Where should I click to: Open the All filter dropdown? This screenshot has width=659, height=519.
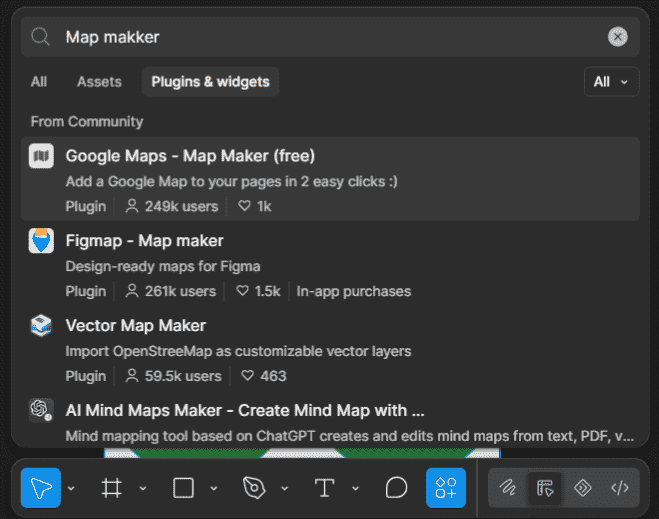pyautogui.click(x=612, y=82)
